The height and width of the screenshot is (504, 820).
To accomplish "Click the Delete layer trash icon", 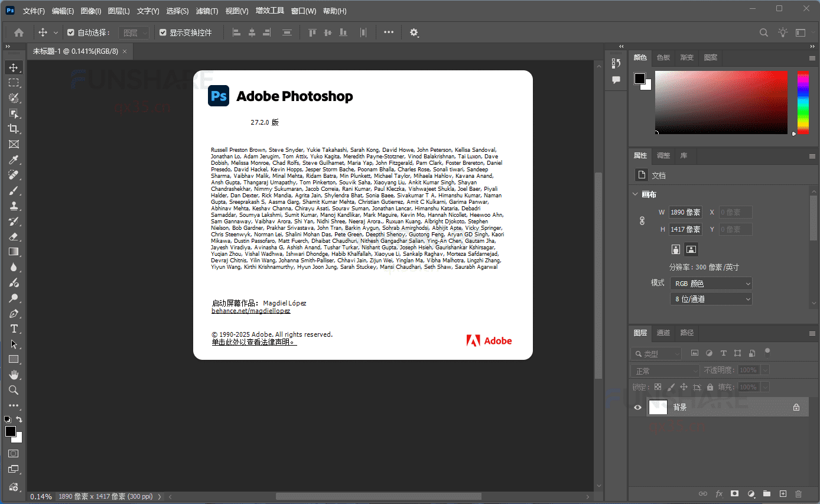I will click(799, 493).
